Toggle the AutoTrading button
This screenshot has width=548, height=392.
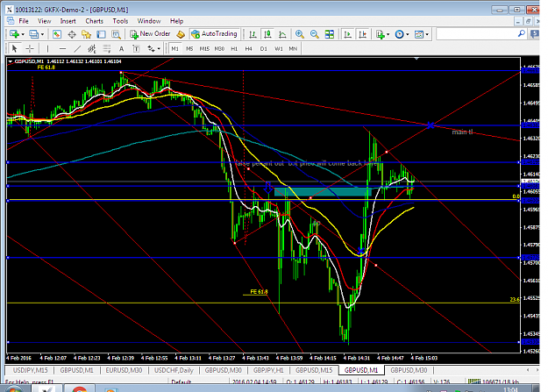click(x=214, y=34)
